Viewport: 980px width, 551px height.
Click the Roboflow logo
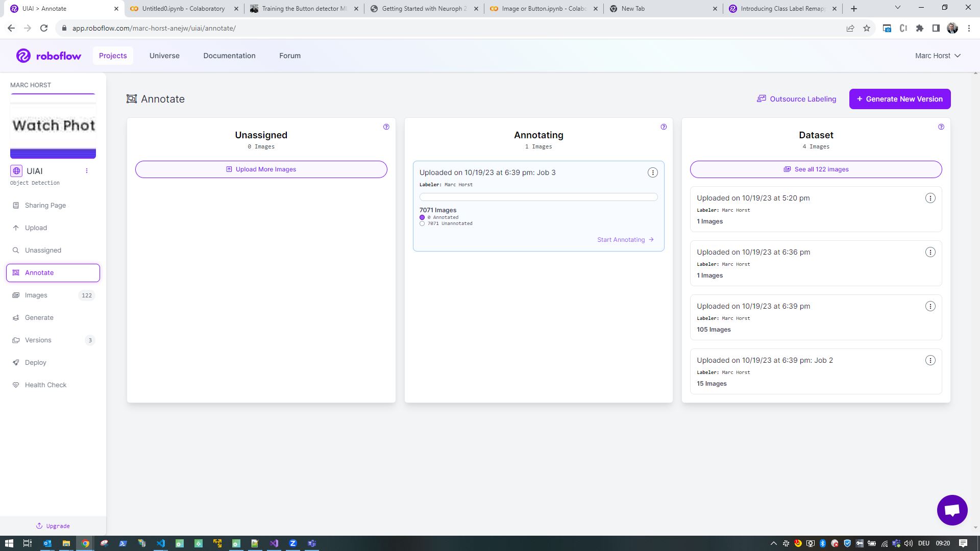coord(48,56)
